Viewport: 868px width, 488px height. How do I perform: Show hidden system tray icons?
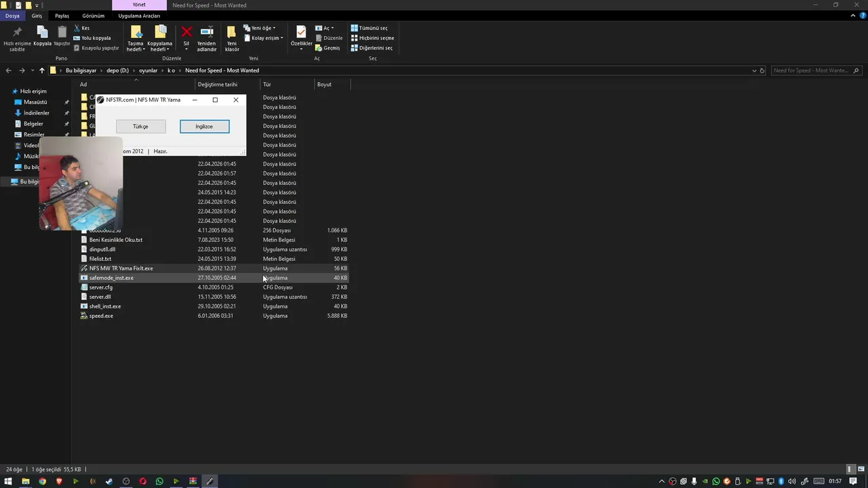[662, 481]
